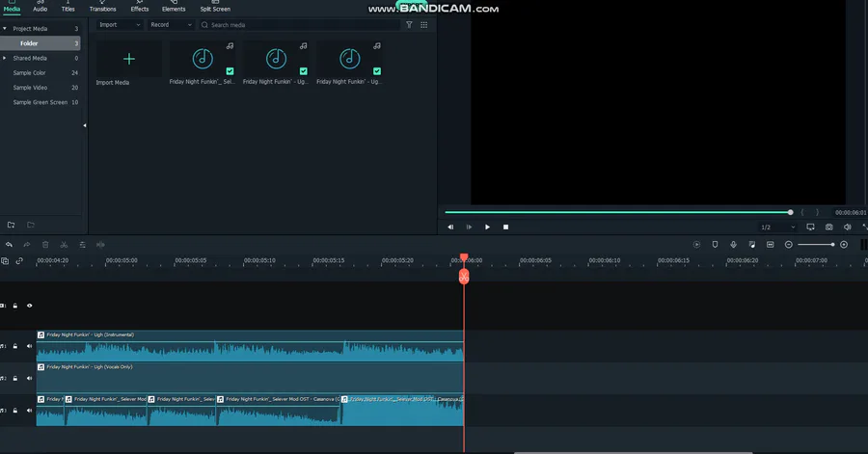
Task: Click the audio waveform icon in the timeline toolbar
Action: pyautogui.click(x=100, y=245)
